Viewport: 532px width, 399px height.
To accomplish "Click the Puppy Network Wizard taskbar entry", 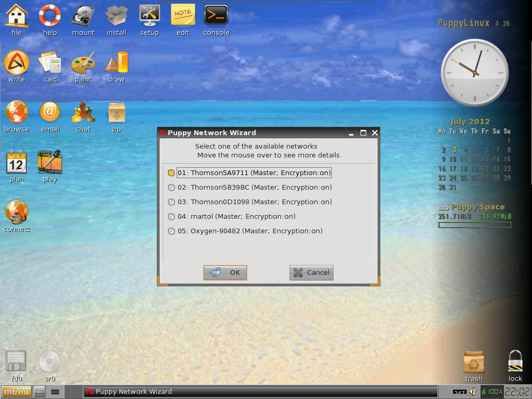I will tap(261, 392).
